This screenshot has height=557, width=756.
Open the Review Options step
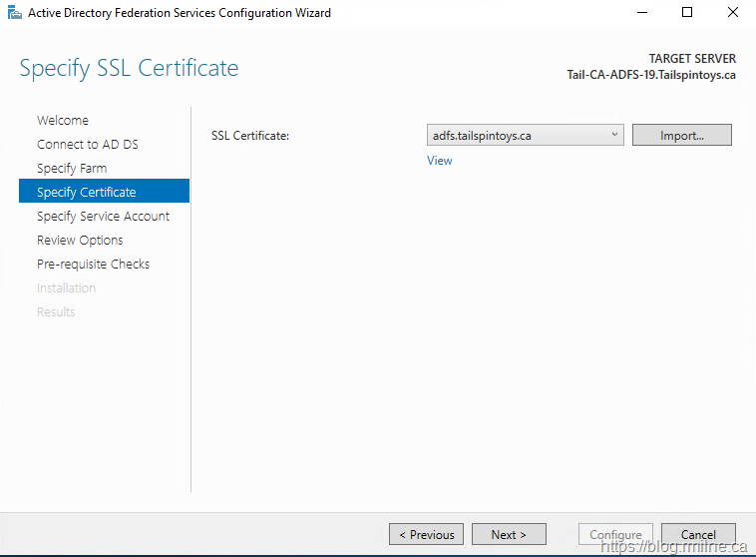(80, 240)
